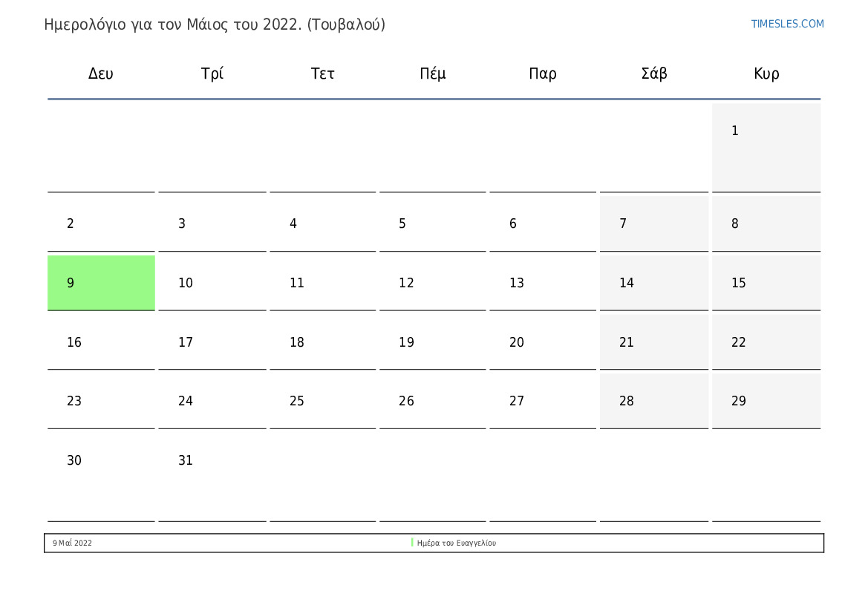Choose day 30 in the calendar

101,474
